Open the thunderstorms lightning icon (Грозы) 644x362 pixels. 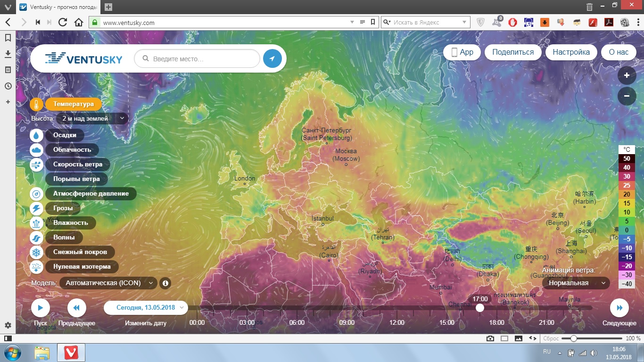tap(37, 208)
